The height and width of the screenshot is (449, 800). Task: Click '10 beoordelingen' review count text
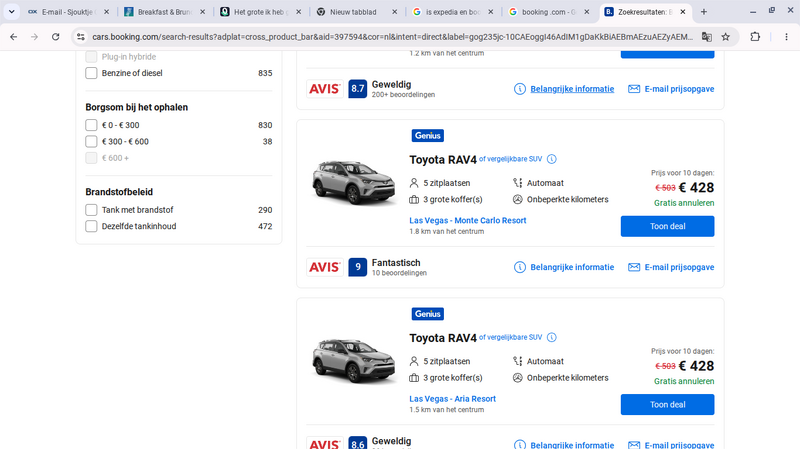[399, 273]
